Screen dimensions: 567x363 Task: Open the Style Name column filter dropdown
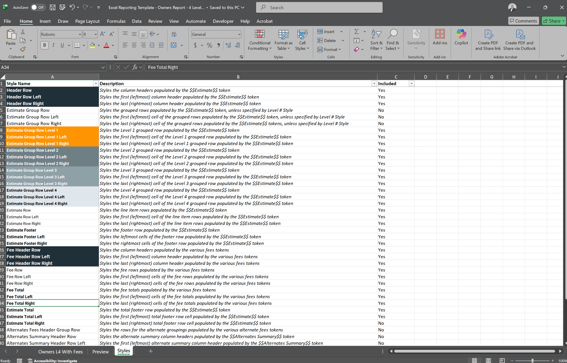(x=96, y=84)
